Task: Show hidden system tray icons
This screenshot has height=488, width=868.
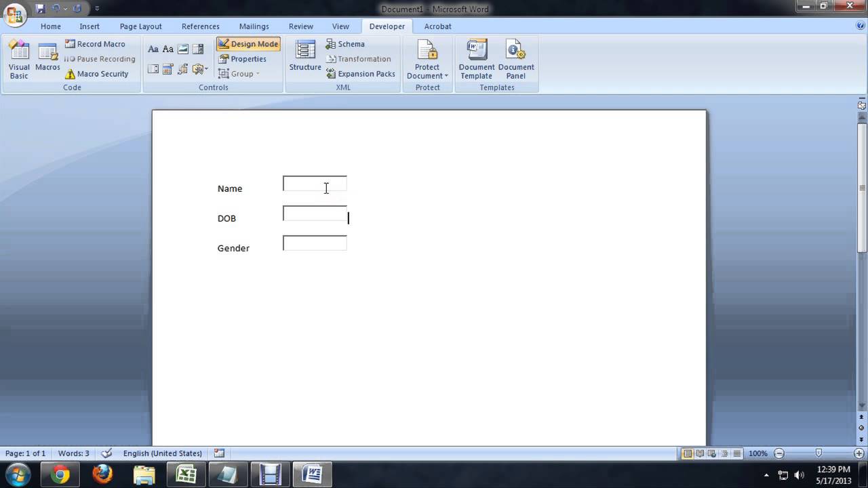Action: point(767,475)
